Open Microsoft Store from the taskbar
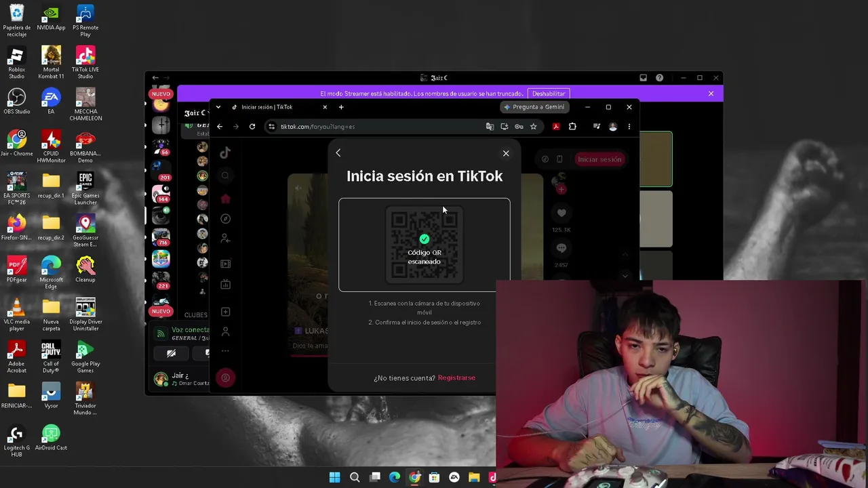 coord(434,478)
